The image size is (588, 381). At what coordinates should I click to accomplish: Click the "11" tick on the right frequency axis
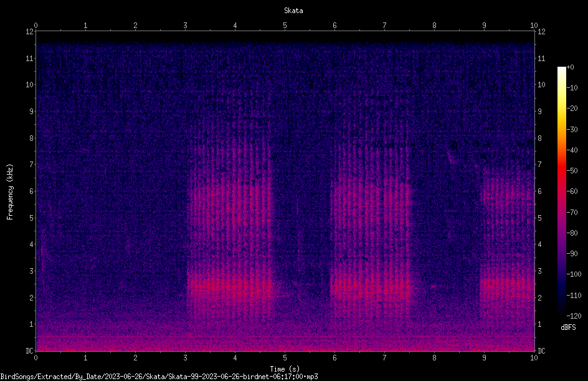541,58
